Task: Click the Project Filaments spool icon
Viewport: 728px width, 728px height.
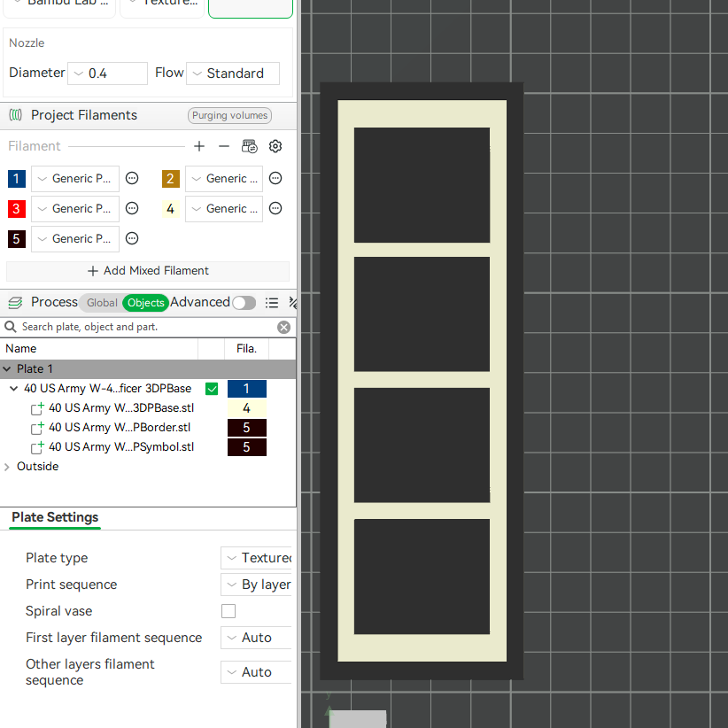Action: pyautogui.click(x=15, y=114)
